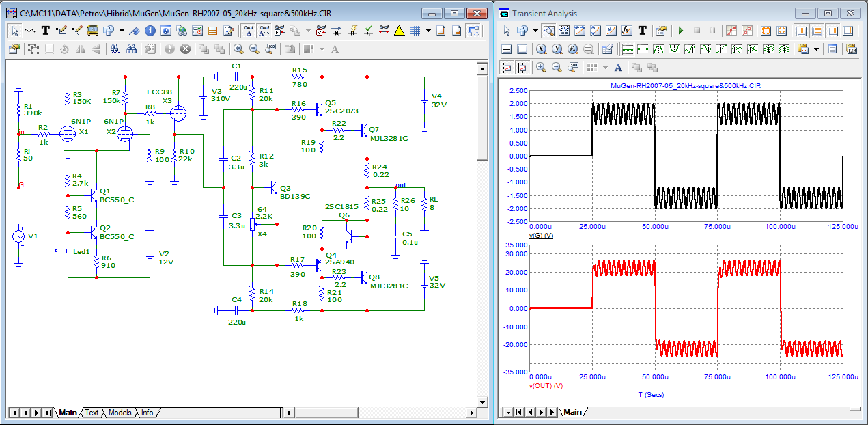The width and height of the screenshot is (868, 425).
Task: Open the Info tab at the bottom
Action: pyautogui.click(x=147, y=413)
